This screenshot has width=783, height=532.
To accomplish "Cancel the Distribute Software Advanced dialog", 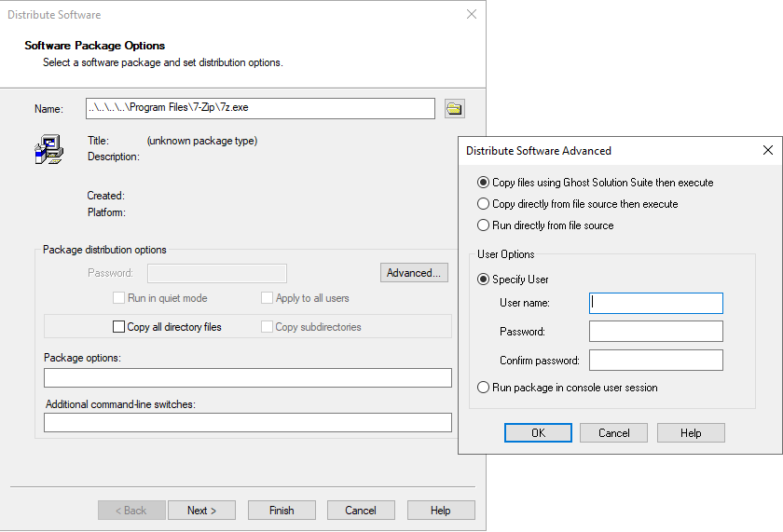I will coord(613,433).
